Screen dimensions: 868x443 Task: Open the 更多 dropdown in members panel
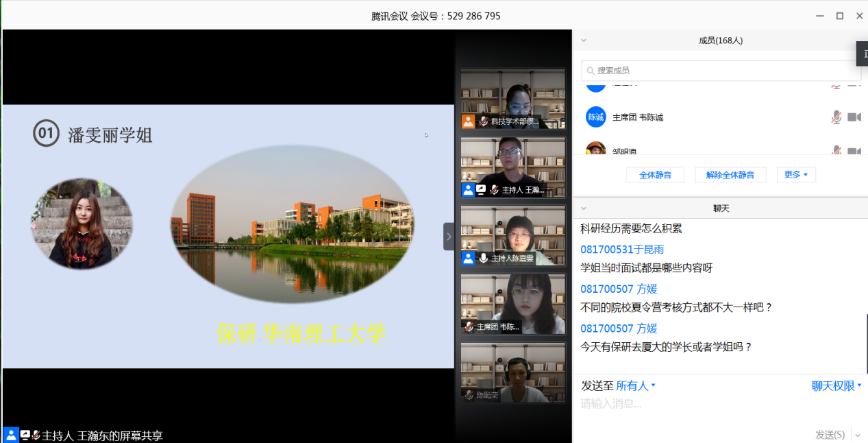click(x=795, y=175)
